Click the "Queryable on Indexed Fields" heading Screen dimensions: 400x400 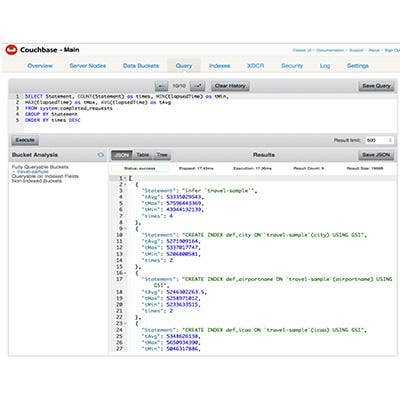(x=45, y=176)
